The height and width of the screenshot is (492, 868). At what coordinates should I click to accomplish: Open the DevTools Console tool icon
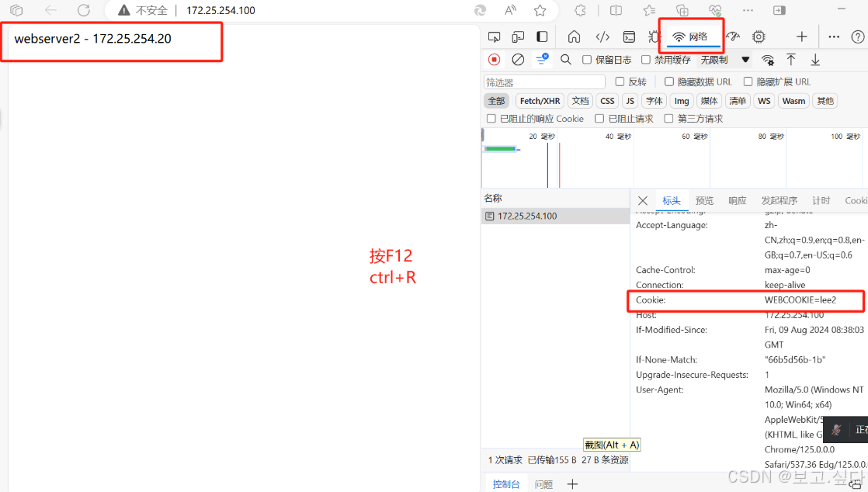(x=630, y=36)
